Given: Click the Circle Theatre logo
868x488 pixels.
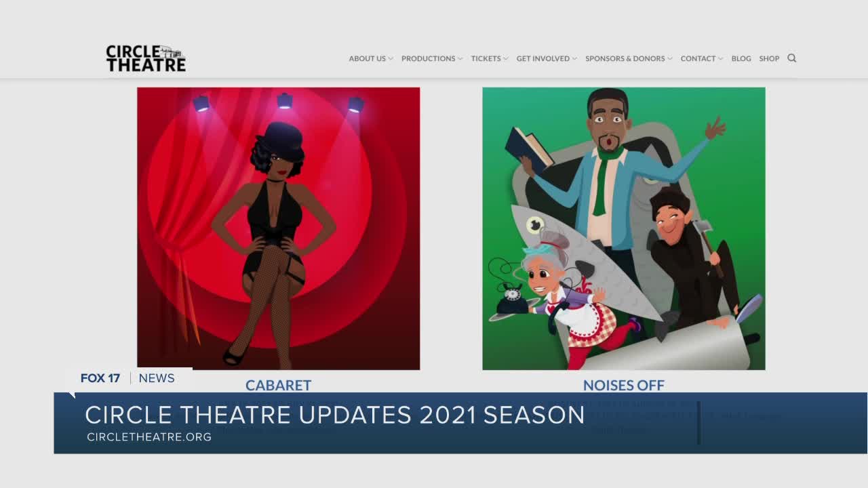Looking at the screenshot, I should tap(146, 58).
